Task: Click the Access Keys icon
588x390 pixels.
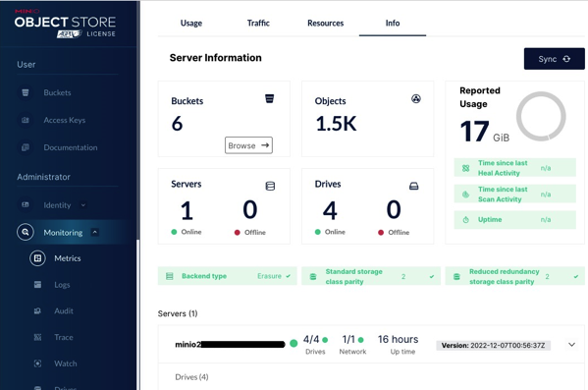Action: 26,120
